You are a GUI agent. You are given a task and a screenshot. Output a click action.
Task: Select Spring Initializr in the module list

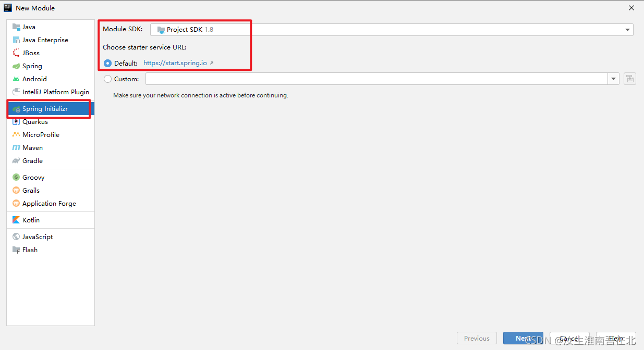click(45, 109)
